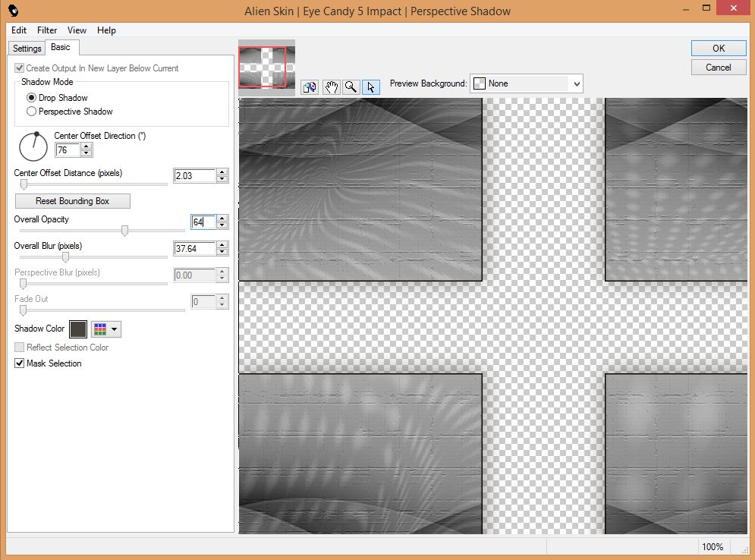Screen dimensions: 755x560
Task: Increase the Overall Opacity value
Action: click(222, 218)
